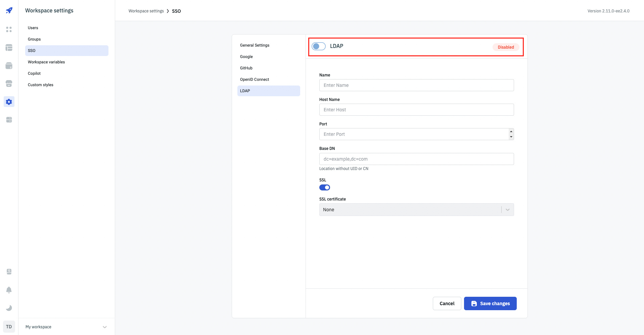Click the TD user avatar
The width and height of the screenshot is (644, 335).
pos(9,327)
